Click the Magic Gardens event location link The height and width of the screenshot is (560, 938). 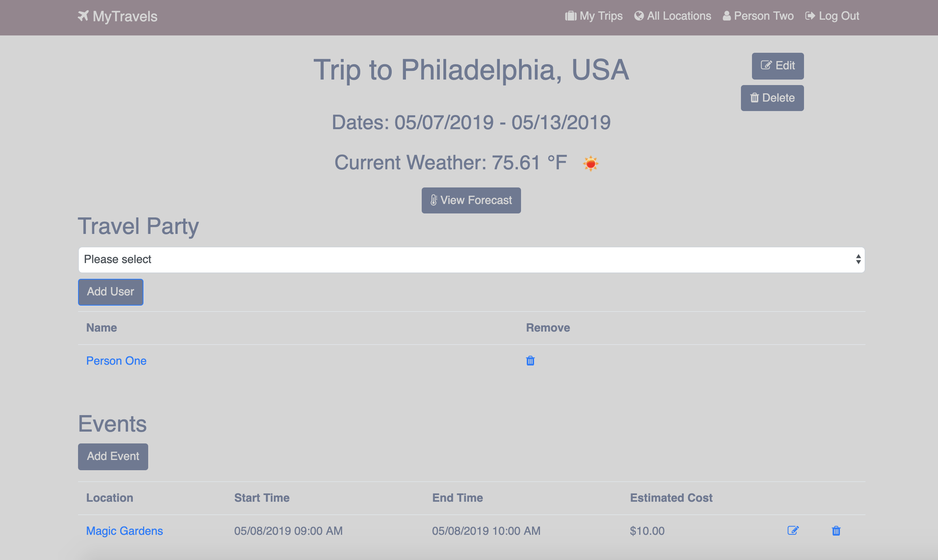[124, 531]
